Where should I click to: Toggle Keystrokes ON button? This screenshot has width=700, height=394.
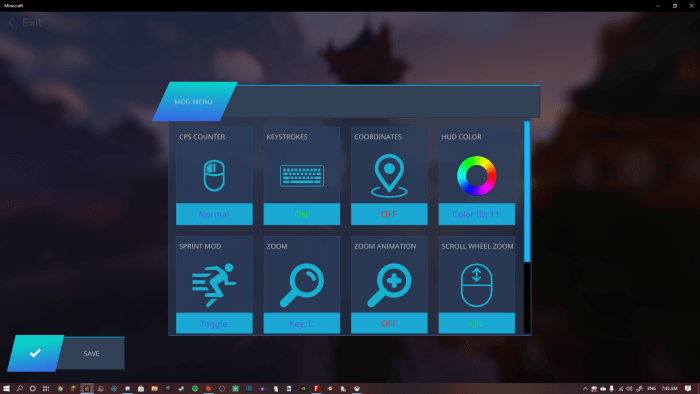[301, 214]
